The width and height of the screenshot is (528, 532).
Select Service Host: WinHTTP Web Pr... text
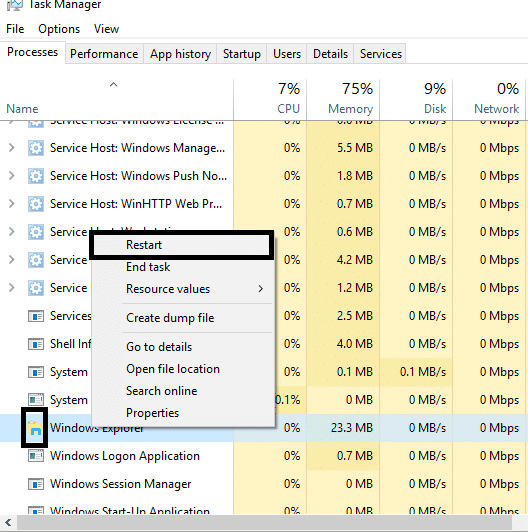point(136,204)
